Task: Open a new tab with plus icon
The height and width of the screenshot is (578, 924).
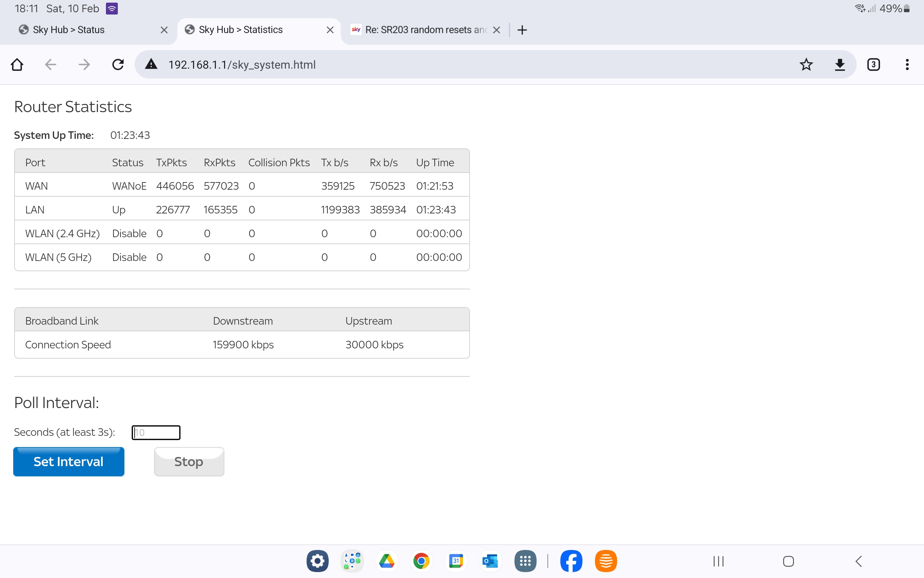Action: [522, 30]
